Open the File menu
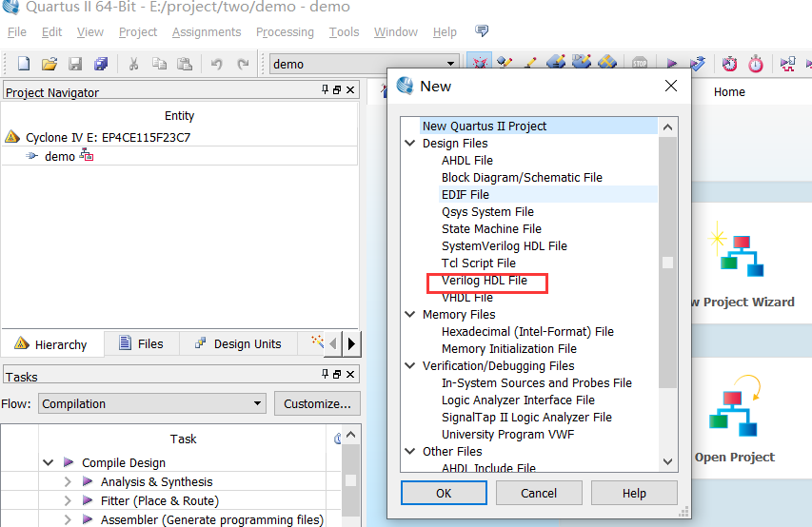 coord(17,32)
